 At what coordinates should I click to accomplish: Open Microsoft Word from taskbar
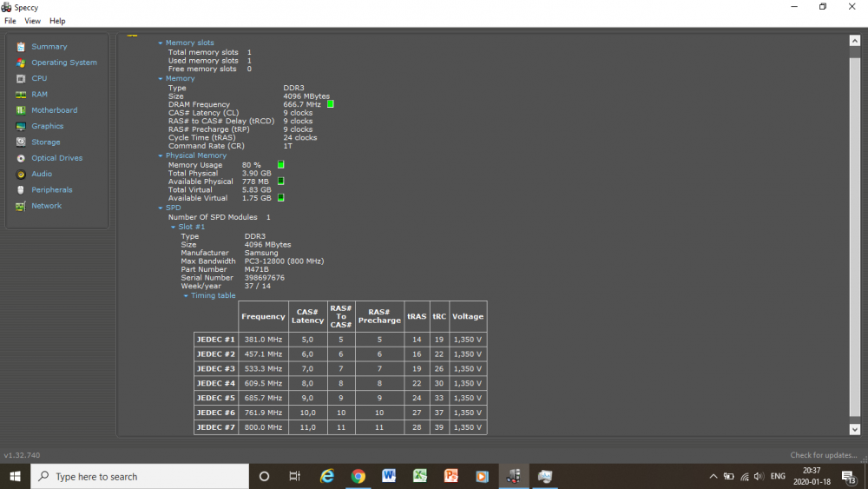[x=389, y=476]
